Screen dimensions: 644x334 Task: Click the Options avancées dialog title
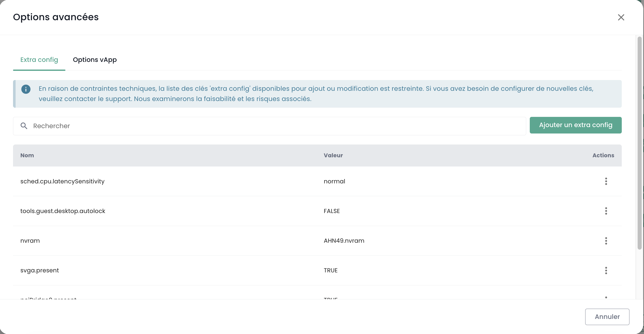coord(56,17)
